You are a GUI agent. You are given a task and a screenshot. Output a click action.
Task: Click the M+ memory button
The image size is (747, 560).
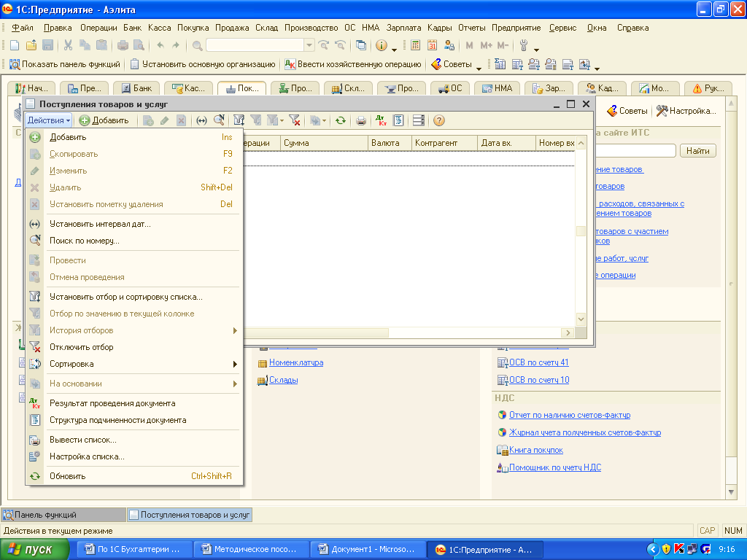487,45
